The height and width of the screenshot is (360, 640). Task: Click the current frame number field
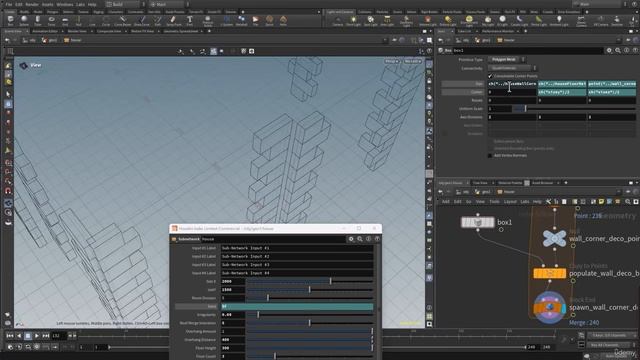tap(58, 336)
